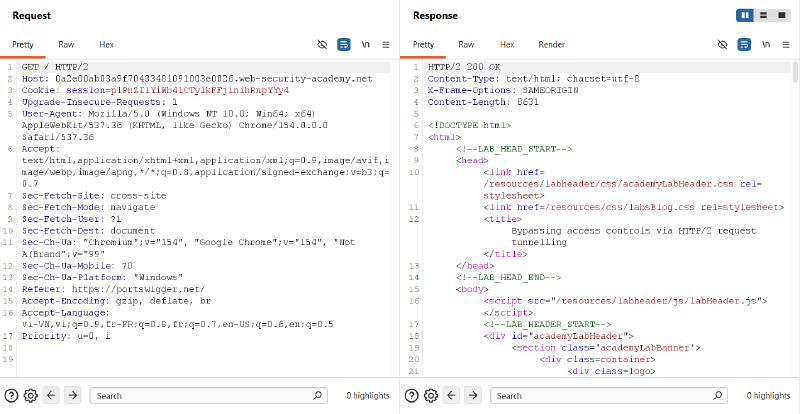Toggle hide non-printable eye icon in Request panel
The image size is (800, 414).
click(x=322, y=44)
